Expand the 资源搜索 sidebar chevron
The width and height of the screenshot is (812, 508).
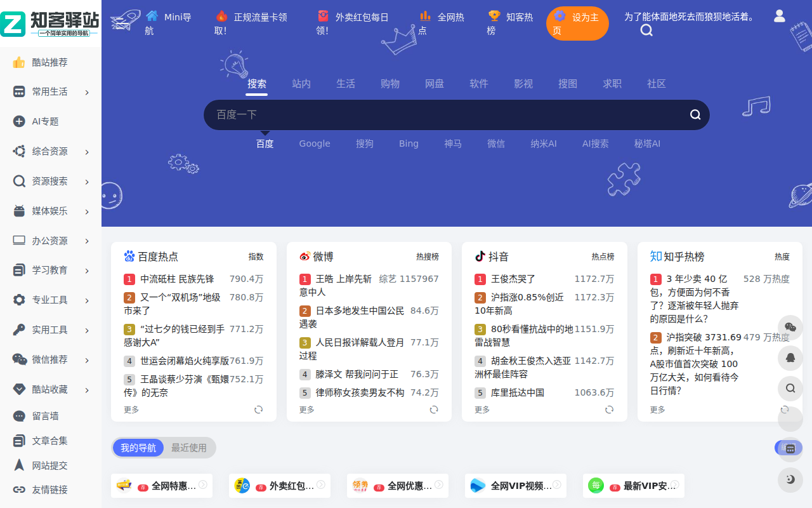click(x=87, y=182)
